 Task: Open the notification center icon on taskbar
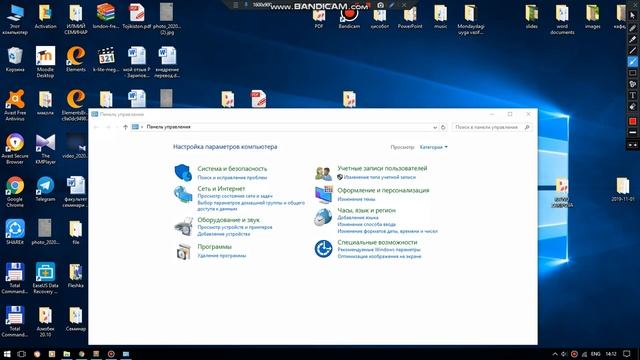point(627,354)
